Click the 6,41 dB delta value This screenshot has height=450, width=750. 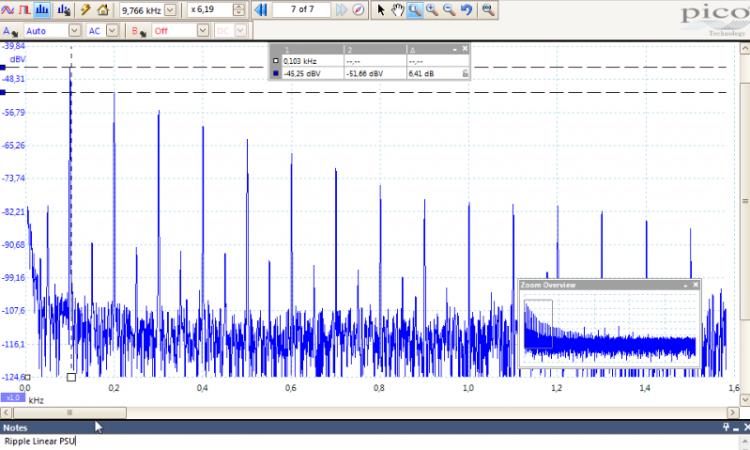tap(421, 74)
